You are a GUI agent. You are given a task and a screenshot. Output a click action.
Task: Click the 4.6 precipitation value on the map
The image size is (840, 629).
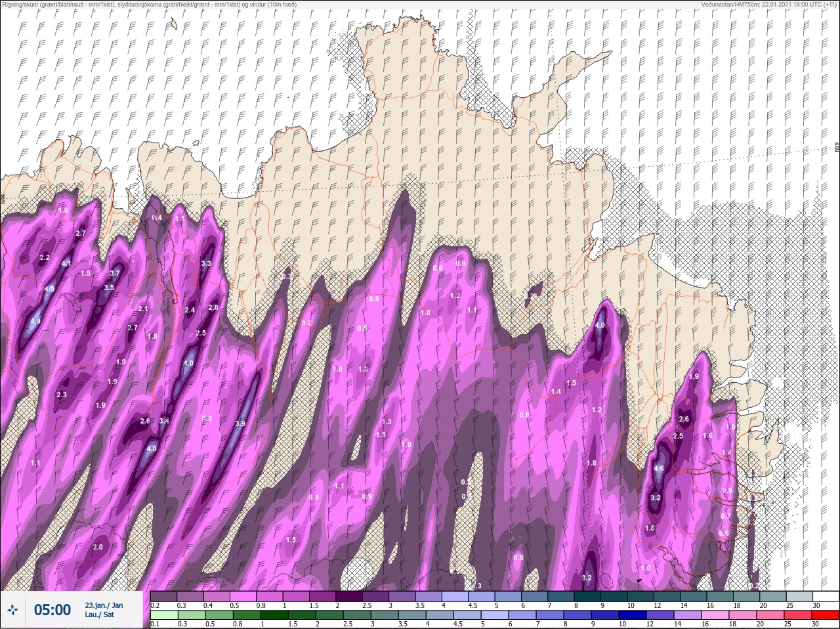point(660,468)
